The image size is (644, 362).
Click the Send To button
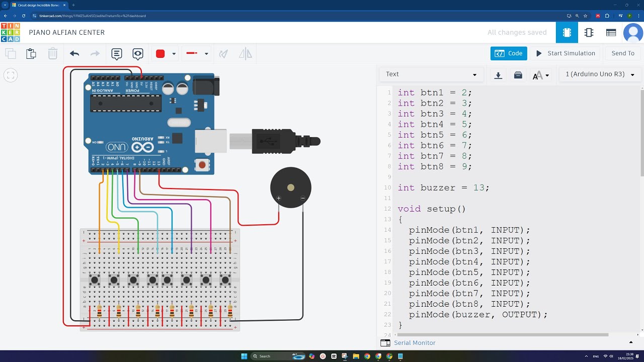point(623,53)
